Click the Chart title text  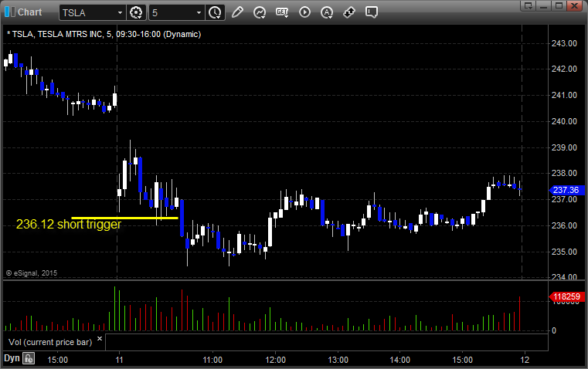tap(30, 12)
